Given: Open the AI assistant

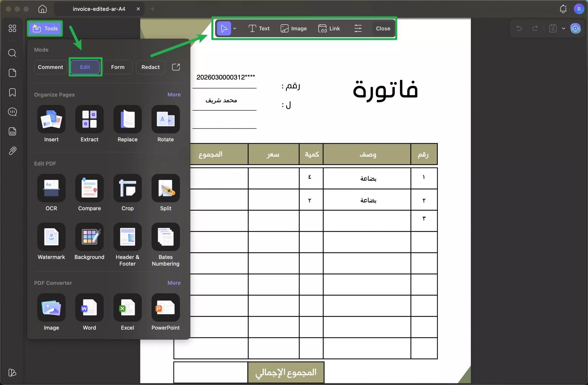Looking at the screenshot, I should tap(576, 28).
